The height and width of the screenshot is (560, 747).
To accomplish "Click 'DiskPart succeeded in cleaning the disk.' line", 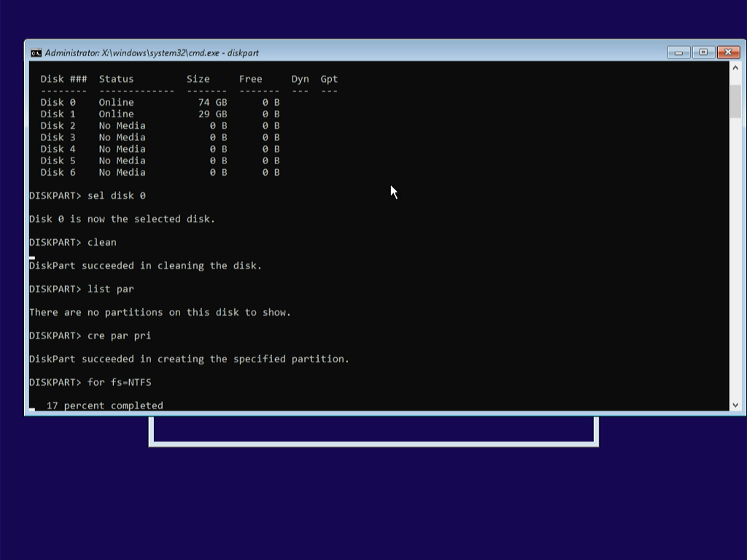I will [x=145, y=265].
